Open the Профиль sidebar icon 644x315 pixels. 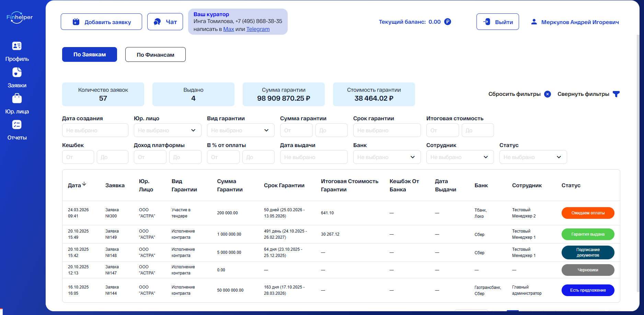tap(17, 46)
